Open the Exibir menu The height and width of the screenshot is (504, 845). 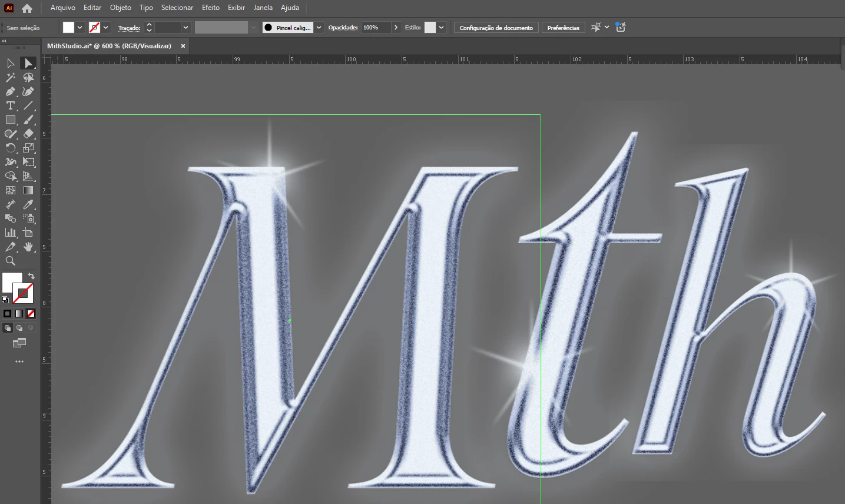point(237,8)
